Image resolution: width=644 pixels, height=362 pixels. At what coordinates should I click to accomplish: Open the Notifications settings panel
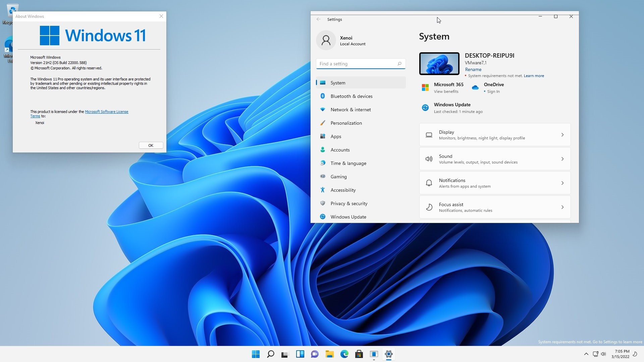point(494,183)
